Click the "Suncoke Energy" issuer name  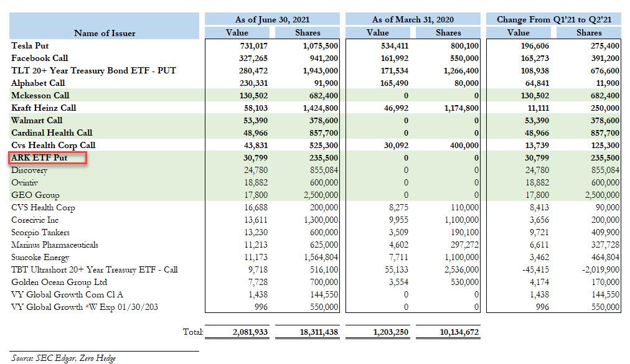pos(40,258)
